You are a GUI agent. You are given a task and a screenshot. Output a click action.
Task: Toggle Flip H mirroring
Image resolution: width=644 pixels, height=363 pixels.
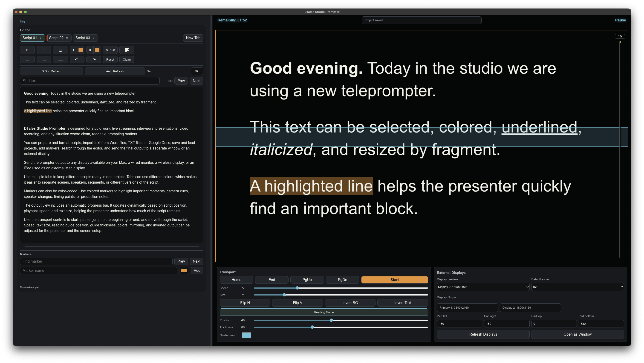245,303
